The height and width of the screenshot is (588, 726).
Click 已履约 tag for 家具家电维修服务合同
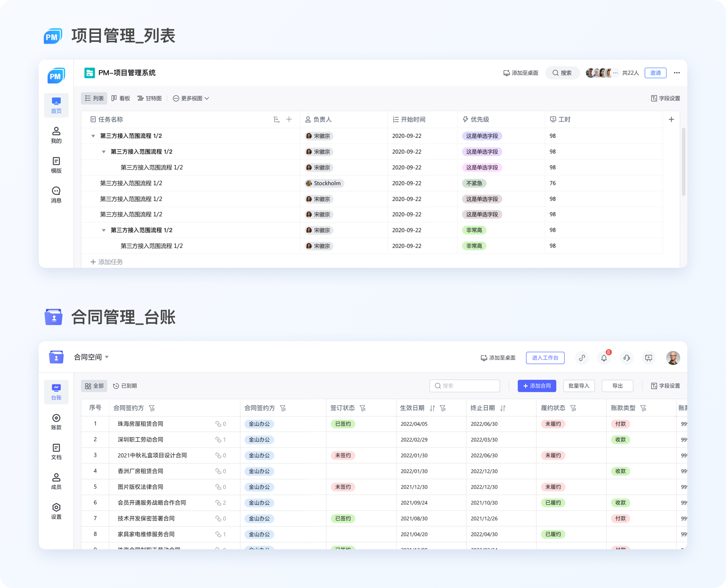pyautogui.click(x=553, y=534)
